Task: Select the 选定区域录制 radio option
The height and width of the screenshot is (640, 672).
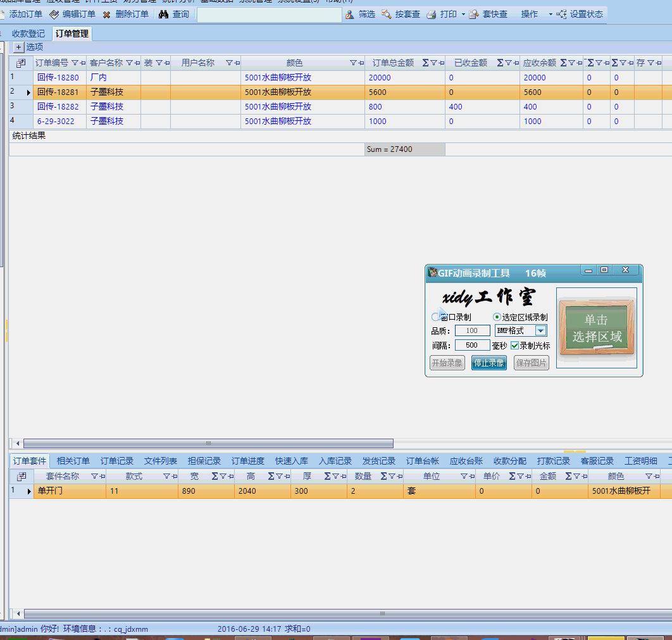Action: [497, 317]
